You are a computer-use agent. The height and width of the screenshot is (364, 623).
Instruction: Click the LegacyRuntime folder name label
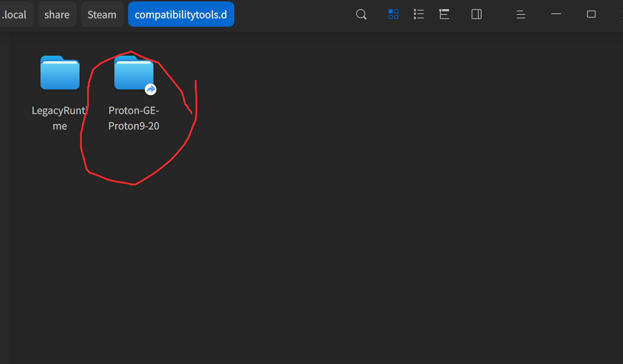60,118
